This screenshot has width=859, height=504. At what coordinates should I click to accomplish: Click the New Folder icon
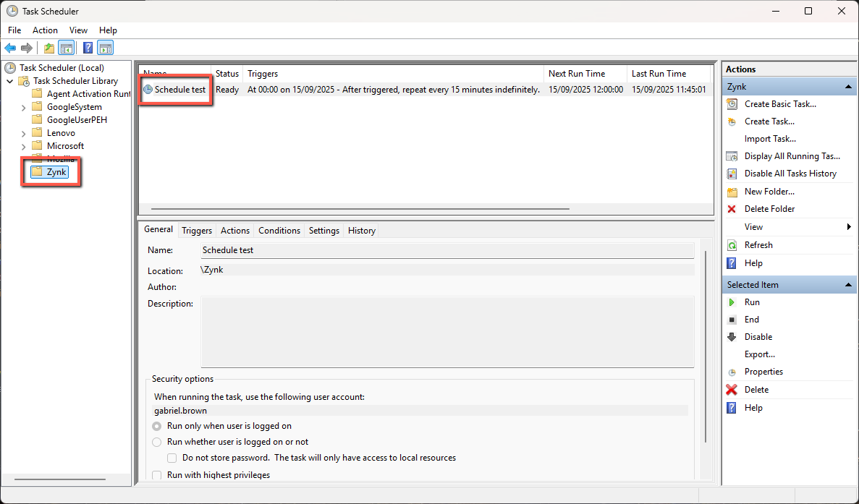[732, 192]
